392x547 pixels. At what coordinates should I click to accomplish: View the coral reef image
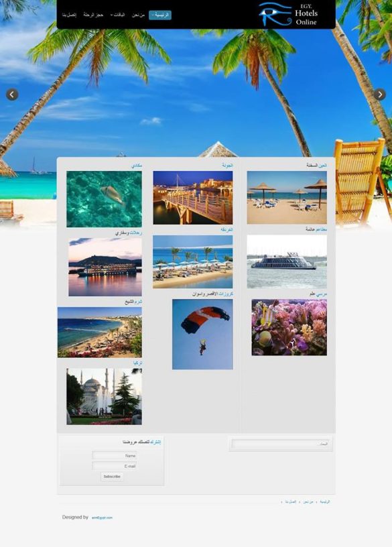(x=289, y=327)
